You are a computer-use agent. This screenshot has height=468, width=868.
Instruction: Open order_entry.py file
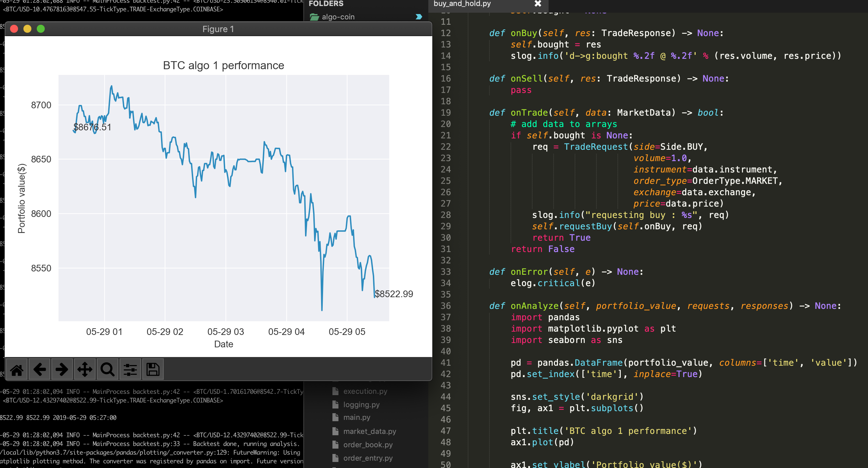368,458
